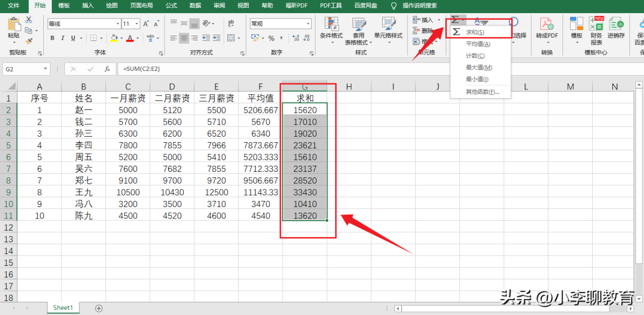This screenshot has height=315, width=644.
Task: Open Format as Table (套用表格格式)
Action: [359, 31]
